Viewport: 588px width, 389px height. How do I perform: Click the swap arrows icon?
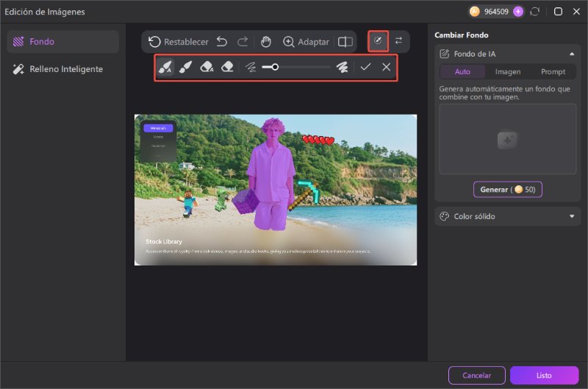click(398, 40)
